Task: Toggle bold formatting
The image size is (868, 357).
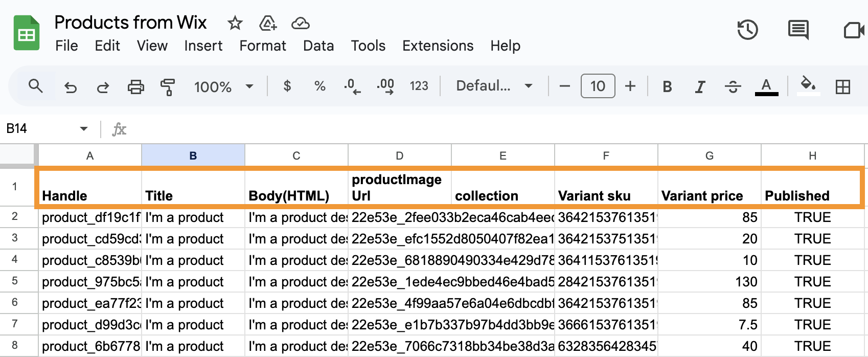Action: pos(667,86)
